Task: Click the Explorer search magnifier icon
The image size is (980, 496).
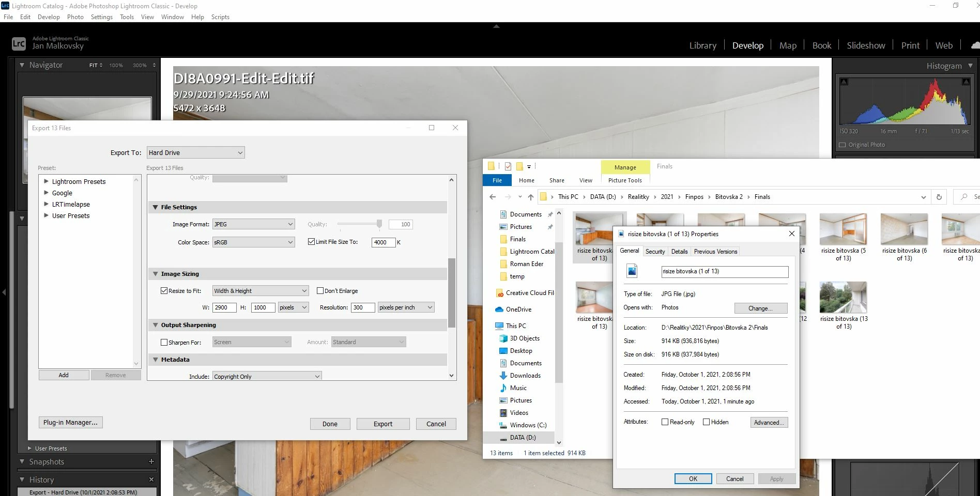Action: (964, 197)
